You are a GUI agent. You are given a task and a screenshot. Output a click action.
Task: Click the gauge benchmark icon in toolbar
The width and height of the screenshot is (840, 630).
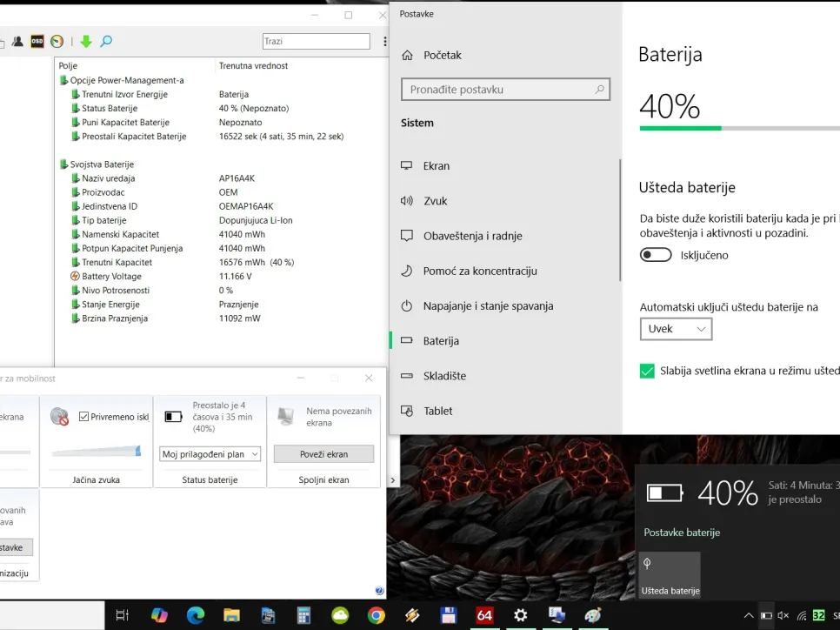point(57,41)
